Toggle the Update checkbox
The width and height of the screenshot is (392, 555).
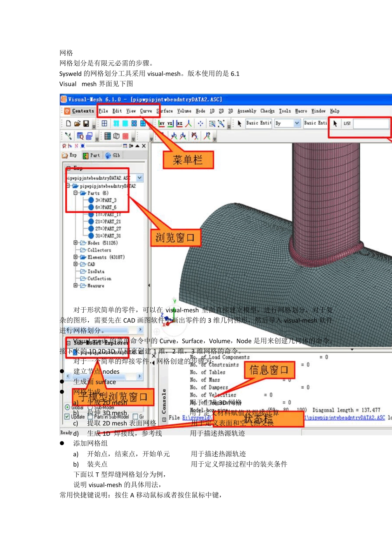pyautogui.click(x=67, y=417)
